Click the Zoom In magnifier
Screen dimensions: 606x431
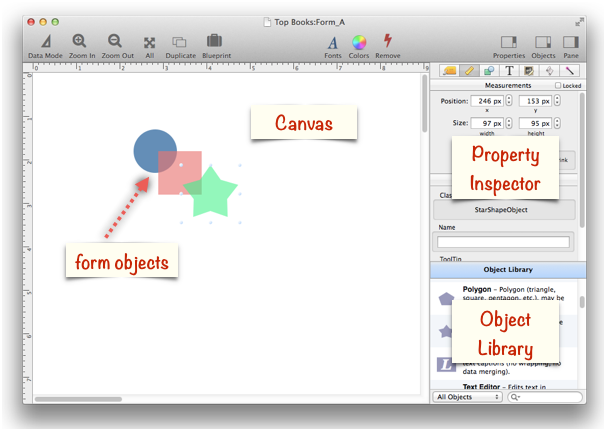click(79, 41)
